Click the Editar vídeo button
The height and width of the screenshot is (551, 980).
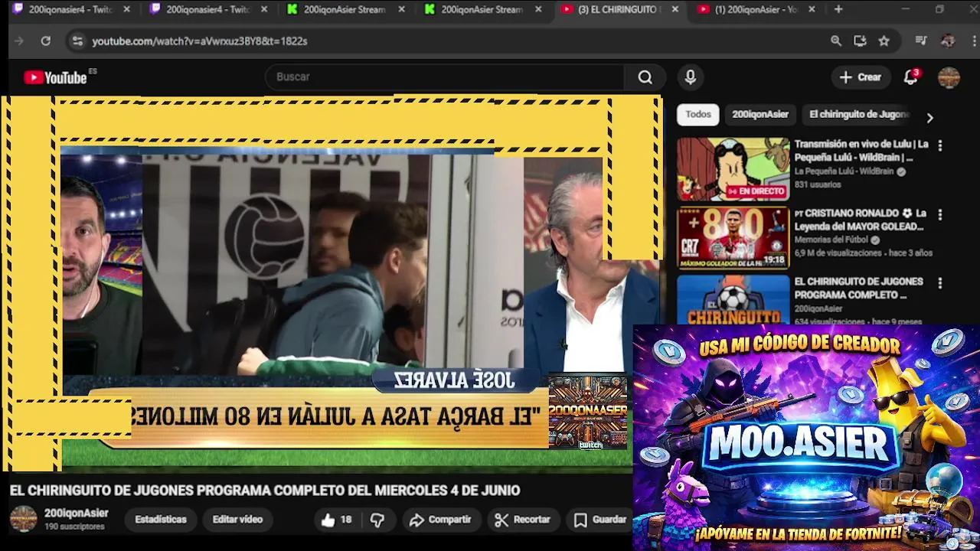pyautogui.click(x=237, y=520)
